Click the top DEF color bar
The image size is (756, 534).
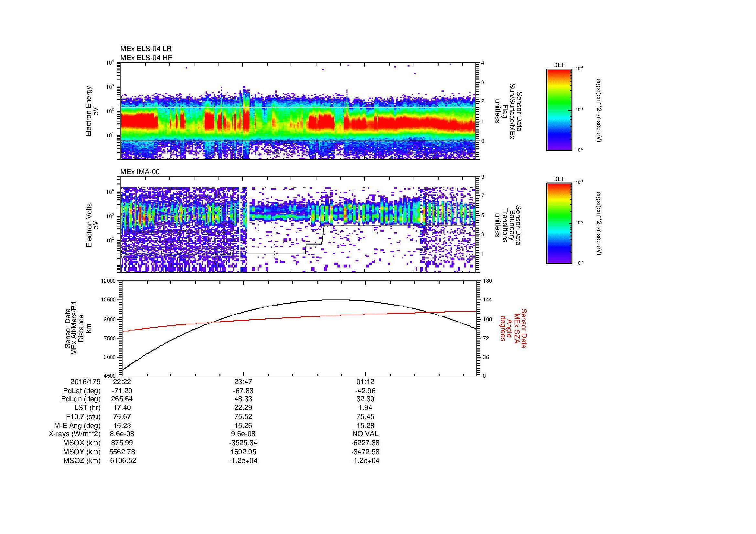tap(559, 110)
